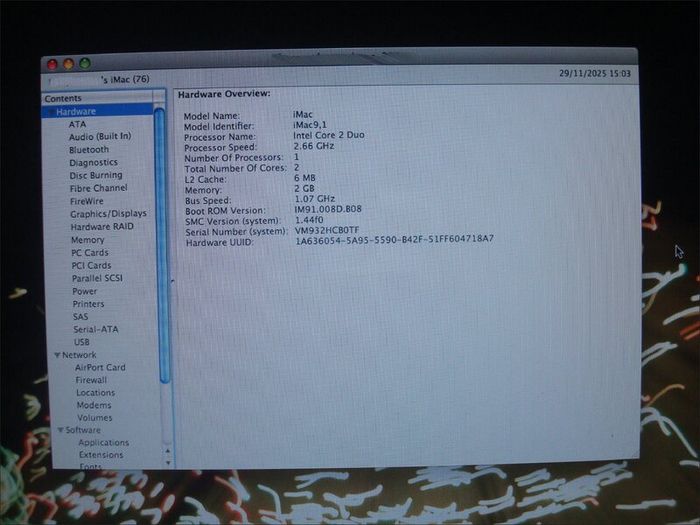Open Volumes under Network
The image size is (700, 525).
click(95, 418)
